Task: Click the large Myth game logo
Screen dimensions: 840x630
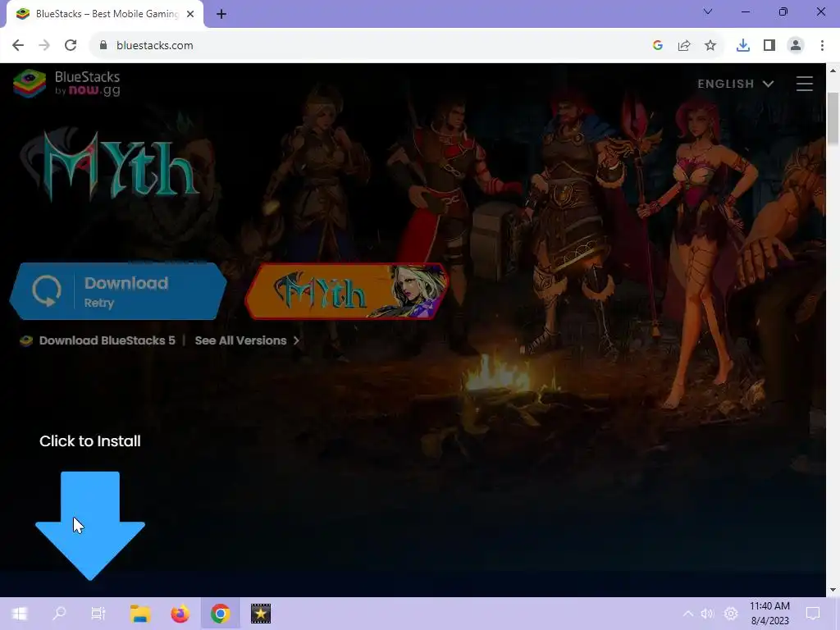Action: point(110,164)
